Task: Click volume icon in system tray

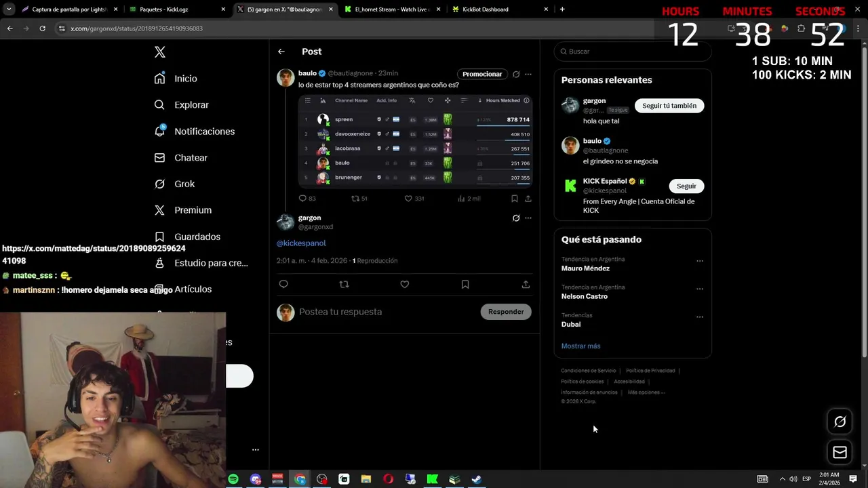Action: point(793,479)
